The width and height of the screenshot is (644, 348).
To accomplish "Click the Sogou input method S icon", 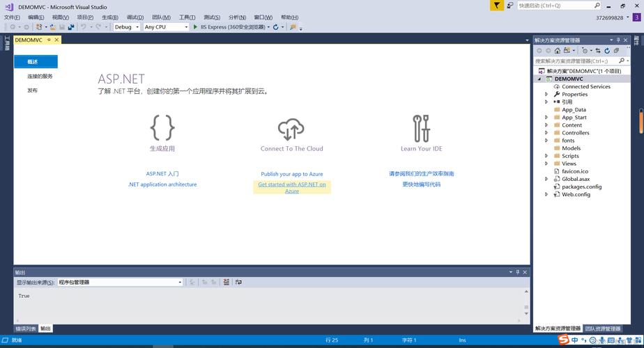I will click(x=563, y=340).
